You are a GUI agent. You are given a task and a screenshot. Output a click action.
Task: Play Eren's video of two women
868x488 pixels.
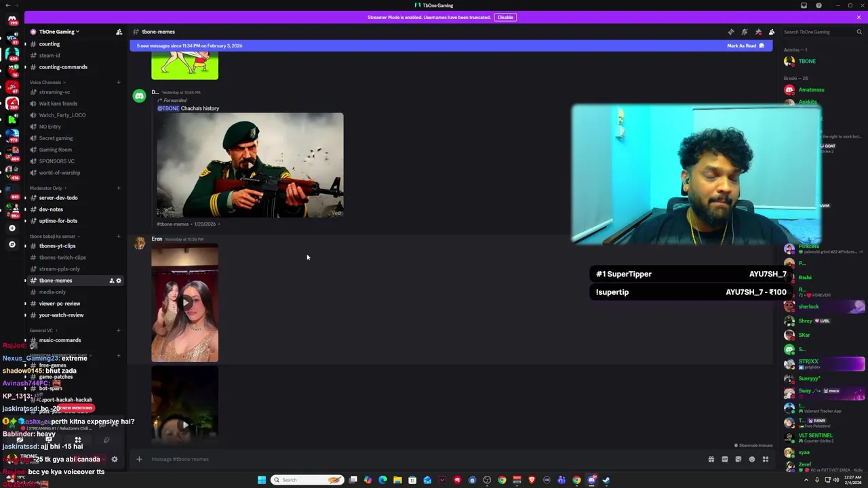(x=184, y=303)
